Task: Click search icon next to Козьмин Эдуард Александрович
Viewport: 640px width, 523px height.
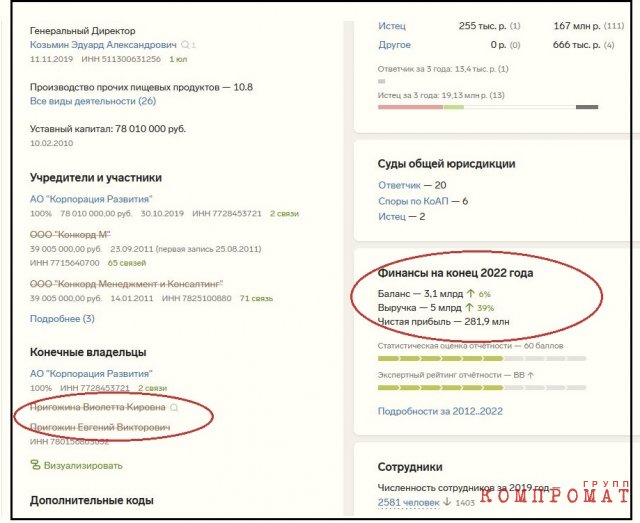Action: tap(185, 45)
